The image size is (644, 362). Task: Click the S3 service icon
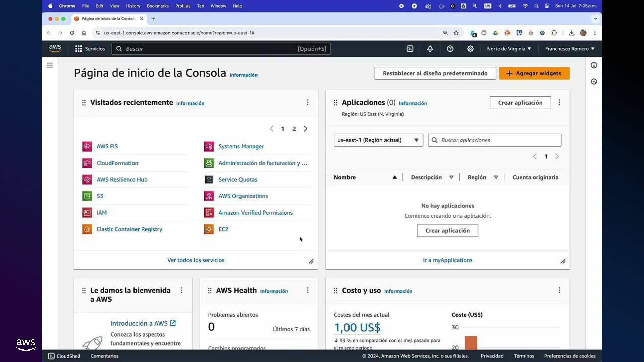(87, 196)
